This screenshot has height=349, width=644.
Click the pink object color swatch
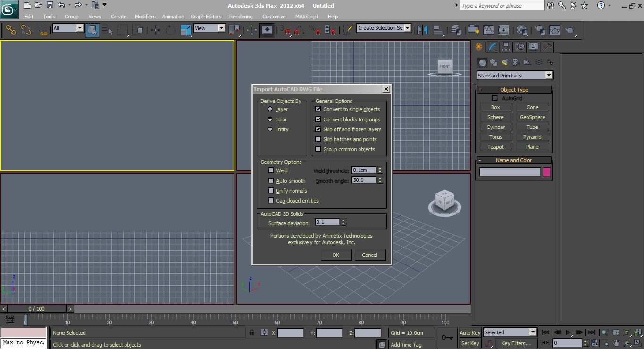[x=546, y=172]
